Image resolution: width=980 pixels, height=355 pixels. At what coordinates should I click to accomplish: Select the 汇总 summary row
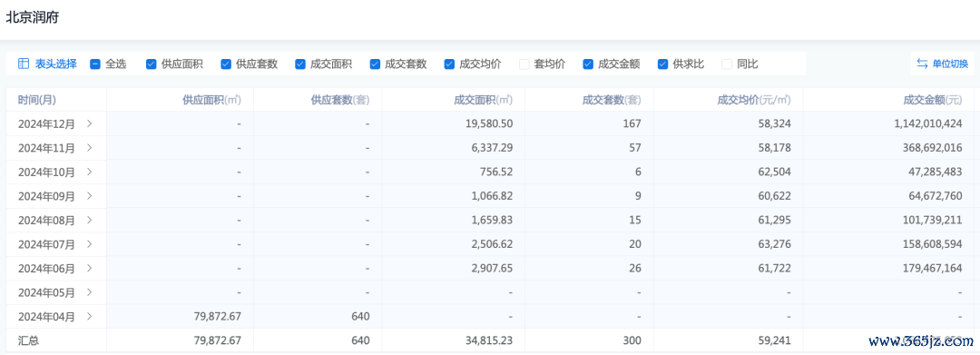click(x=490, y=340)
